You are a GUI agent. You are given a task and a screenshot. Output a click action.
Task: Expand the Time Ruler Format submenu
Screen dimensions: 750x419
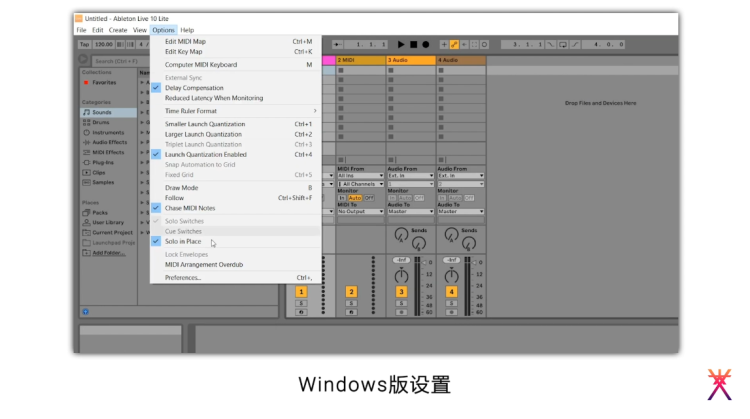point(235,111)
